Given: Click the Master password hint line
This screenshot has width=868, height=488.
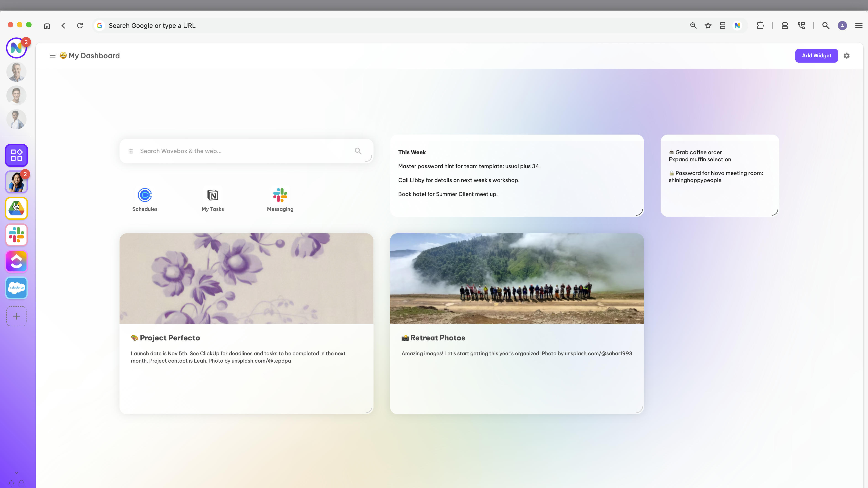Looking at the screenshot, I should pos(469,166).
